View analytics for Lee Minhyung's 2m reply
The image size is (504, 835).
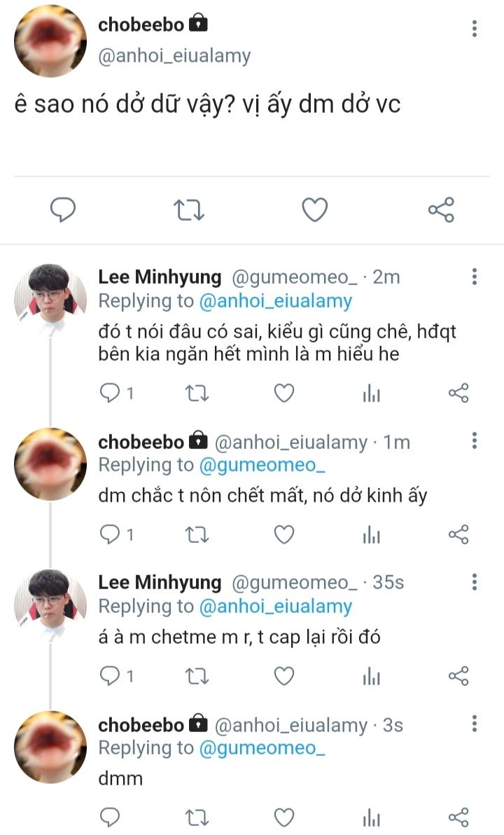371,394
